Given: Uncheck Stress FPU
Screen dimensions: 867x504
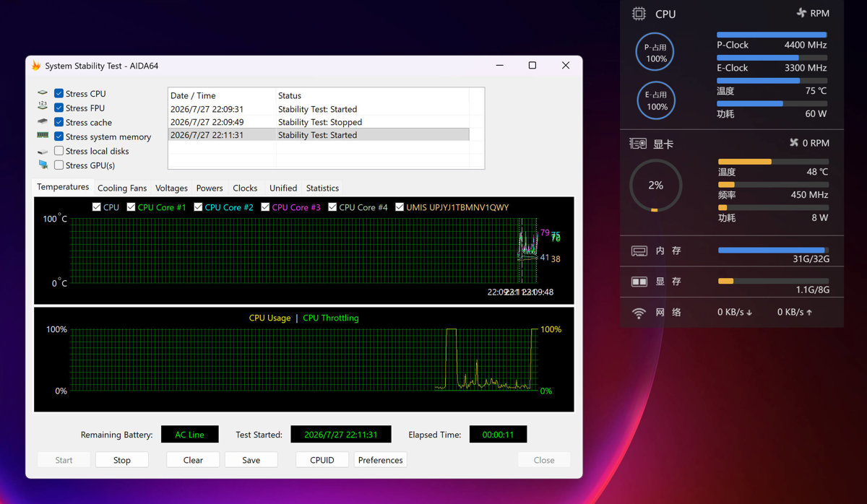Looking at the screenshot, I should click(x=59, y=108).
